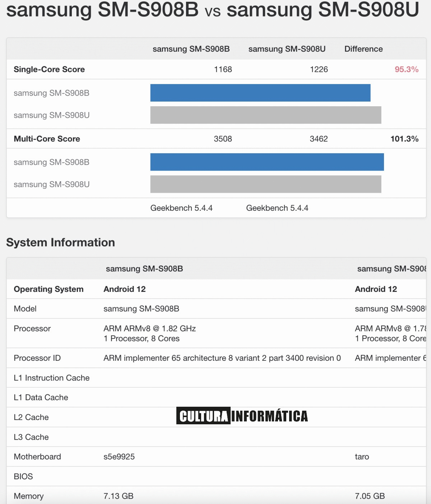Click the Motherboard row label
Image resolution: width=431 pixels, height=504 pixels.
pos(37,457)
